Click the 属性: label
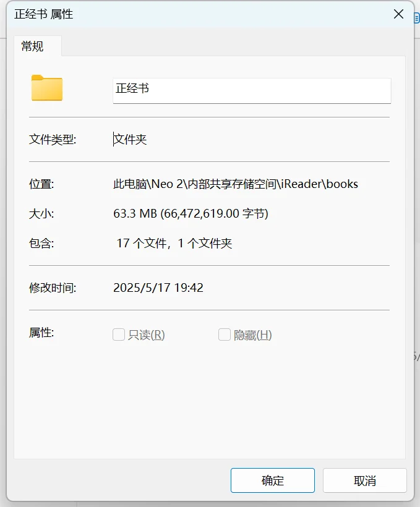 coord(41,332)
